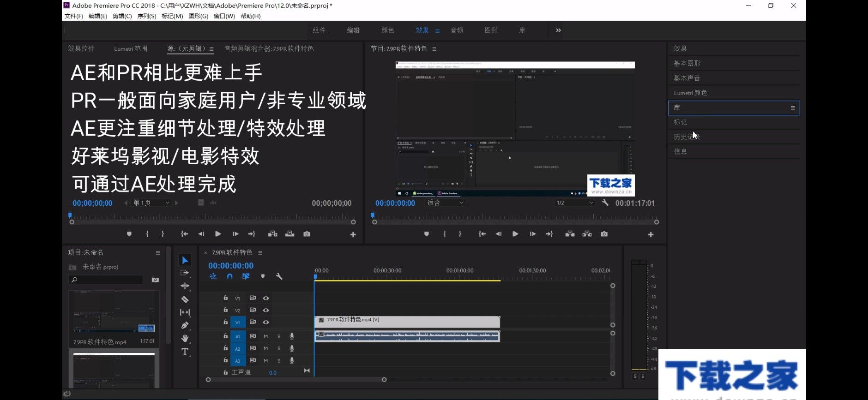
Task: Play the Source monitor clip
Action: tap(218, 234)
